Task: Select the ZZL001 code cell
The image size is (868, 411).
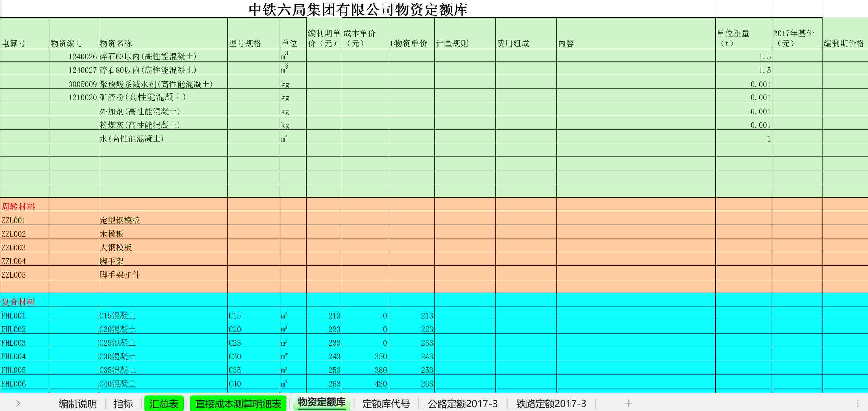Action: click(25, 219)
